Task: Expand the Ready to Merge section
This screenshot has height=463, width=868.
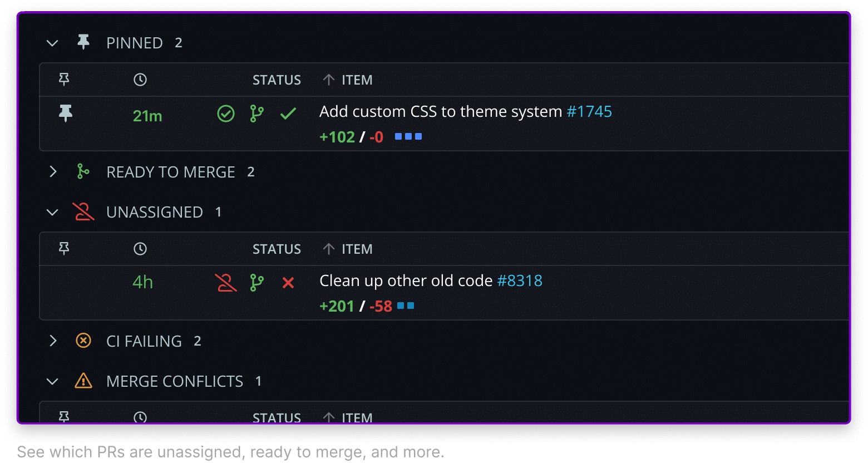Action: 53,172
